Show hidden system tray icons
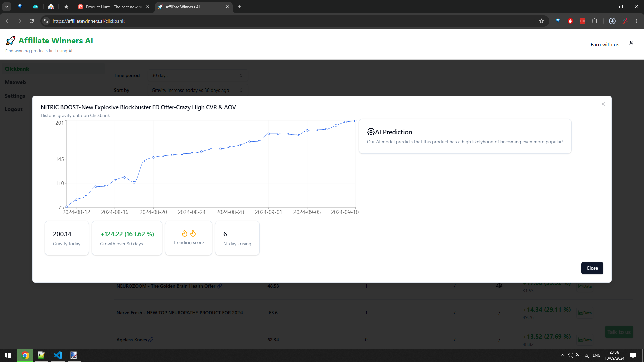The width and height of the screenshot is (644, 362). (562, 355)
